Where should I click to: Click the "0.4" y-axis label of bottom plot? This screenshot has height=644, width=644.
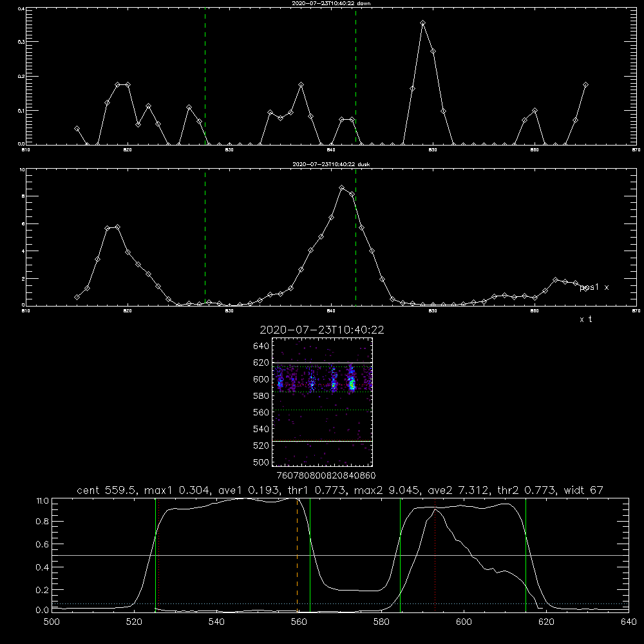click(x=42, y=567)
